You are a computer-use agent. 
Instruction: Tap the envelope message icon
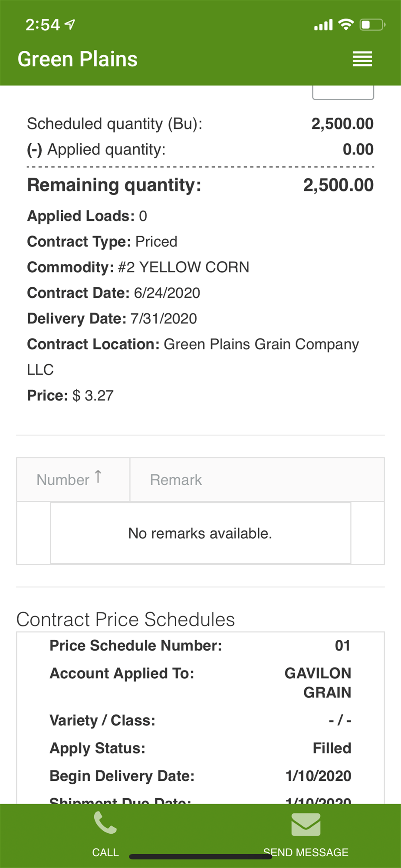point(306,824)
